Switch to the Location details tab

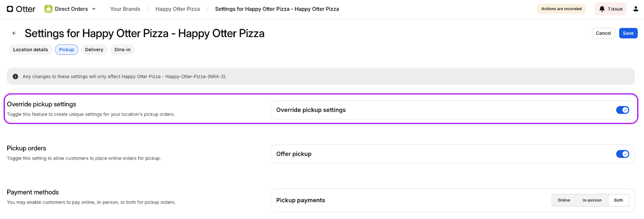(31, 50)
